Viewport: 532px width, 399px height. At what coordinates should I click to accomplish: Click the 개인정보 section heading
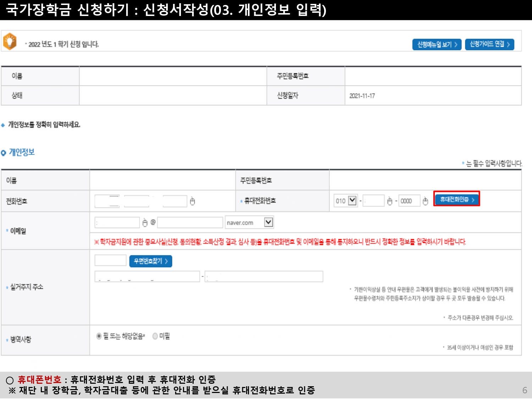pos(21,153)
